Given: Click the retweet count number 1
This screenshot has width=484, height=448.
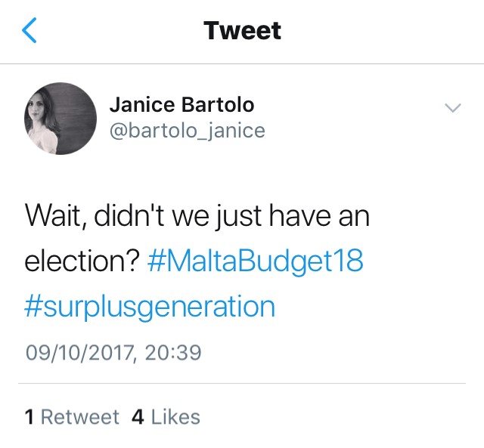Looking at the screenshot, I should click(29, 417).
